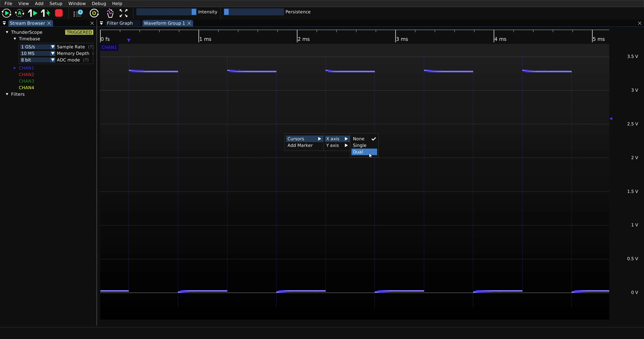Open the Setup menu
Screen dimensions: 644x339
(x=56, y=4)
